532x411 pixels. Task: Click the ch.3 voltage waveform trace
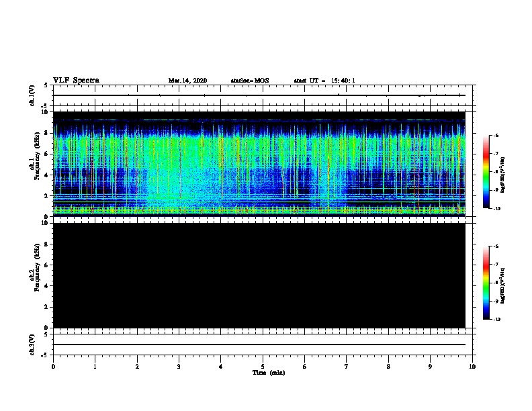pos(259,345)
